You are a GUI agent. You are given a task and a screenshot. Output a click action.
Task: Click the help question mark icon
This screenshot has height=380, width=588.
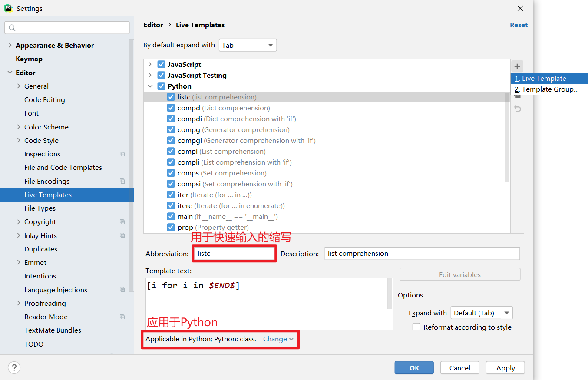(14, 367)
